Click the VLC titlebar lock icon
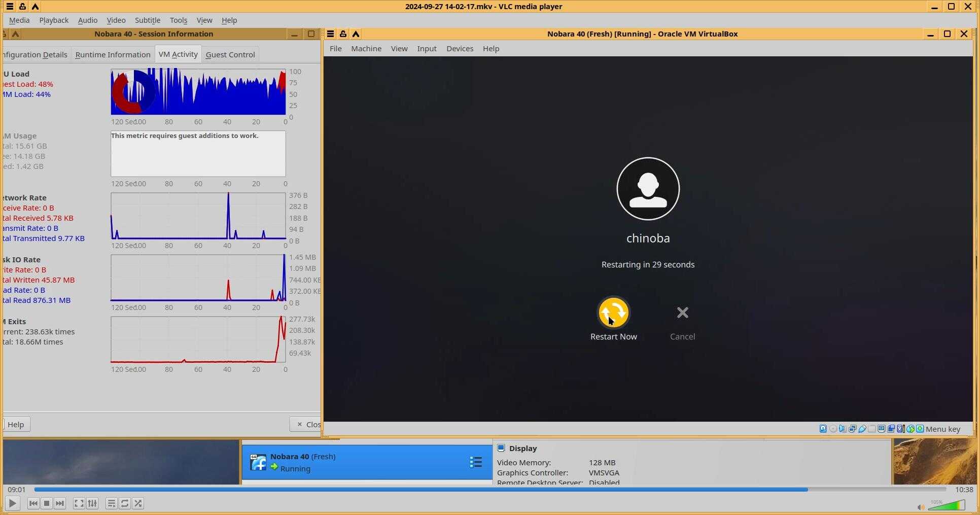This screenshot has width=980, height=515. (x=22, y=7)
